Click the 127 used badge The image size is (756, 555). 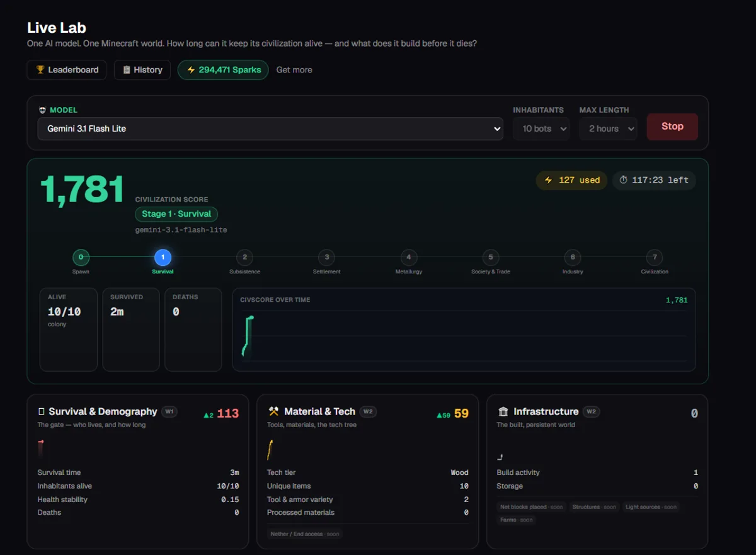point(572,180)
